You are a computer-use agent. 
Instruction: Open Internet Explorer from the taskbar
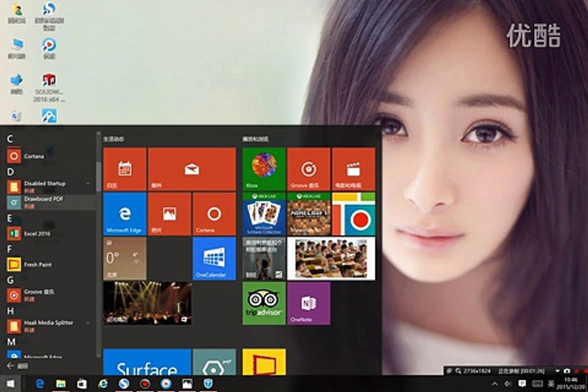[x=103, y=384]
